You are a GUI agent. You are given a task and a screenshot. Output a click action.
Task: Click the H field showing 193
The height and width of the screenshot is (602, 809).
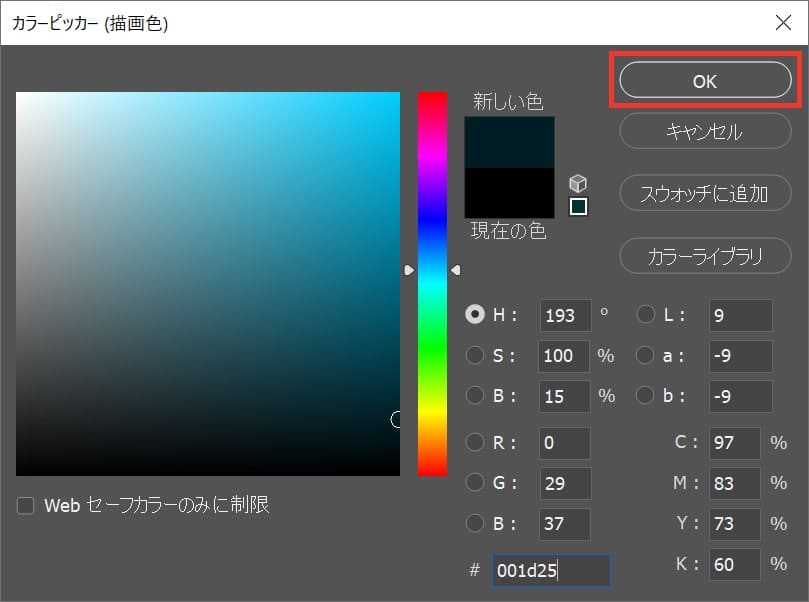(x=565, y=315)
